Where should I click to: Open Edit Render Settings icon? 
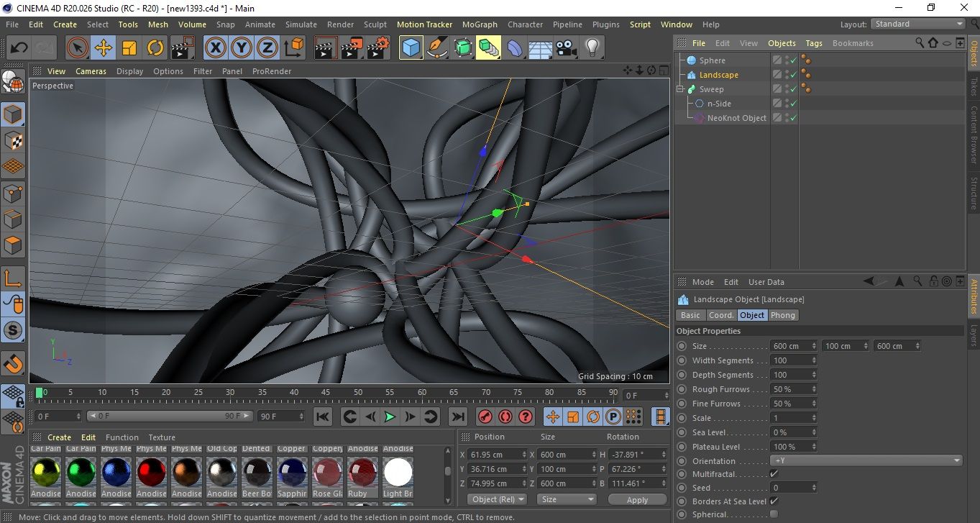[x=378, y=48]
